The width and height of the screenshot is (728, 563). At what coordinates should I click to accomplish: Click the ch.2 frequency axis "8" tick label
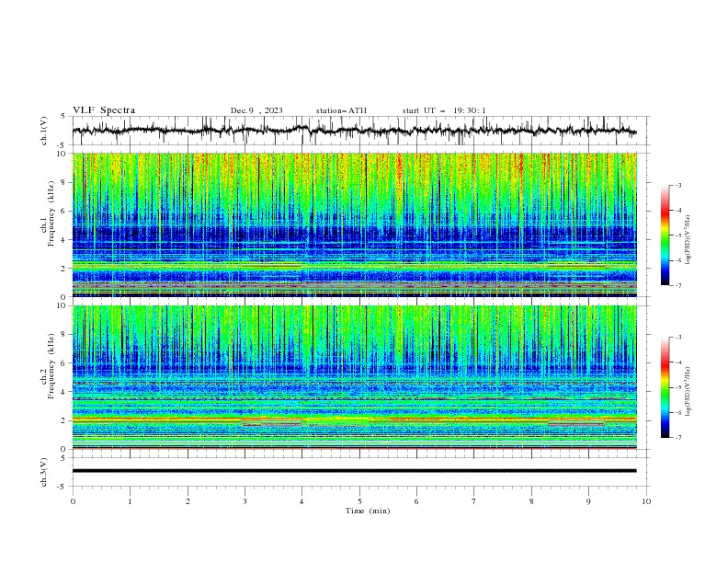64,334
